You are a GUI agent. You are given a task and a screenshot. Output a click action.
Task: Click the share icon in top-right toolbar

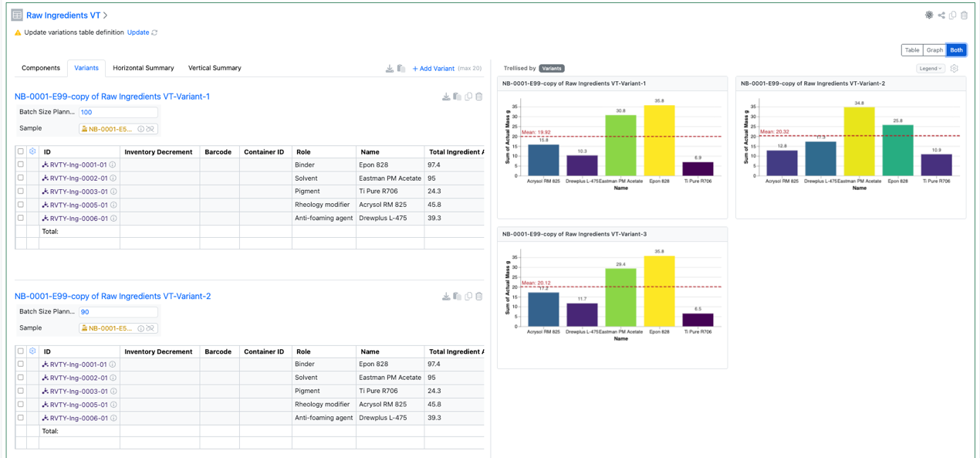(941, 15)
